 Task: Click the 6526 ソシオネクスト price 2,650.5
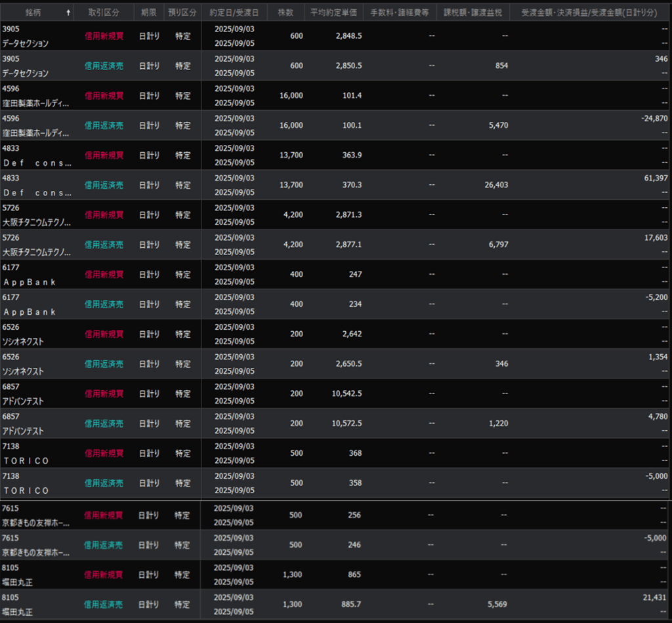346,364
